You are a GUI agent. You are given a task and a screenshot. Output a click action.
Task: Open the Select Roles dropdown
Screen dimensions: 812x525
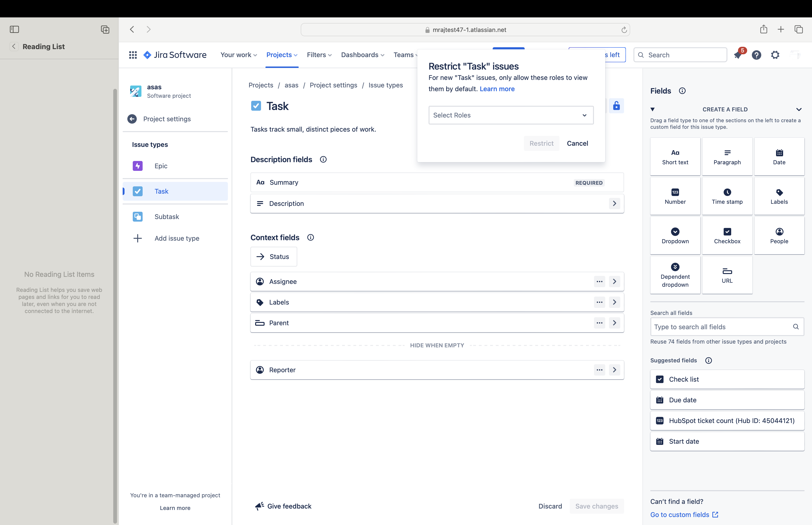(511, 115)
